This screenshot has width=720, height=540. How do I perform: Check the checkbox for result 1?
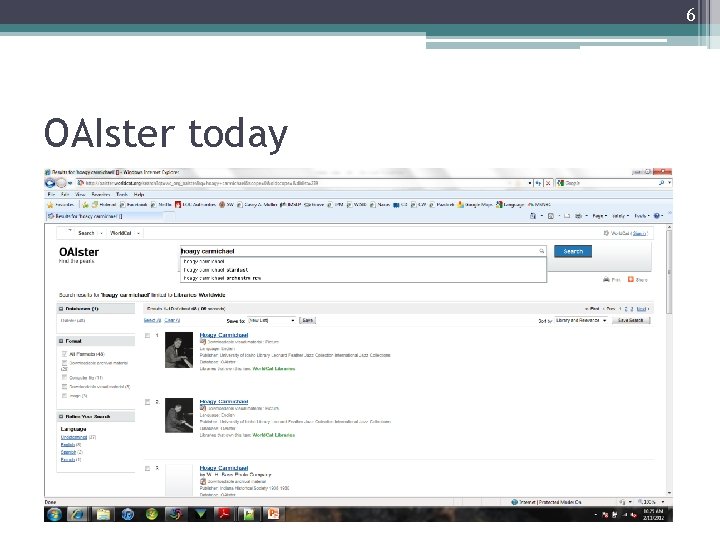[x=148, y=336]
